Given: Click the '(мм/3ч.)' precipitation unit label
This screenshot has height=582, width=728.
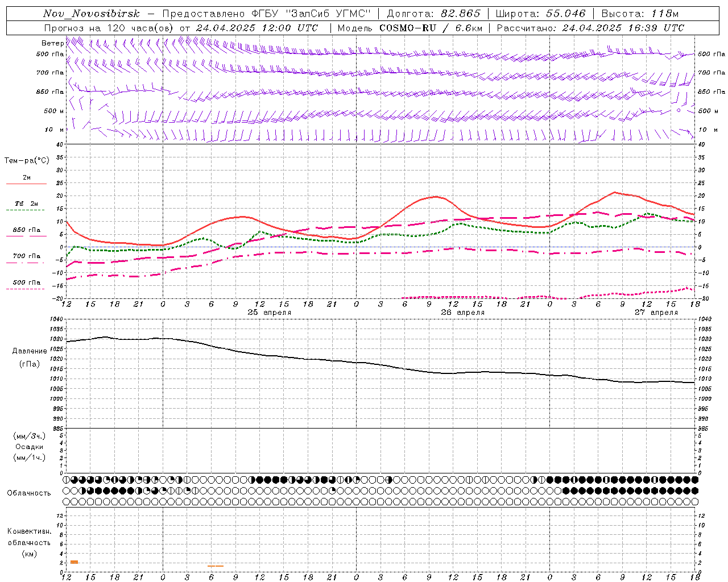Looking at the screenshot, I should (30, 436).
